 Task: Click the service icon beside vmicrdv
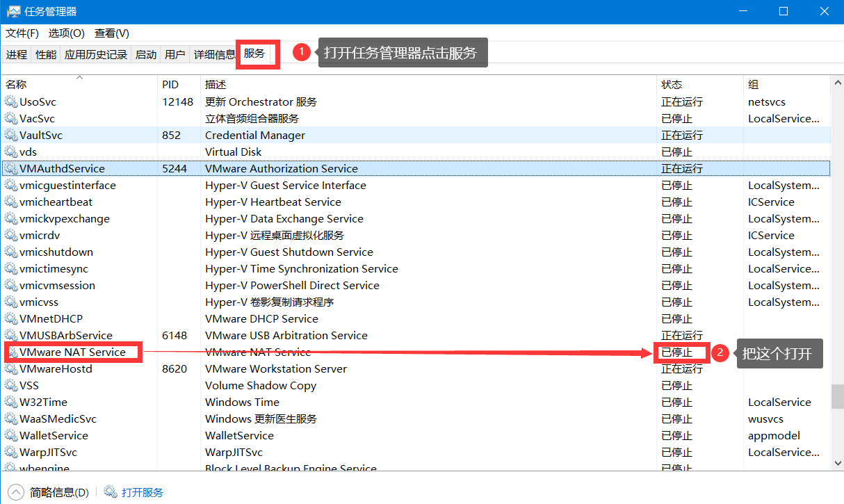click(x=10, y=235)
